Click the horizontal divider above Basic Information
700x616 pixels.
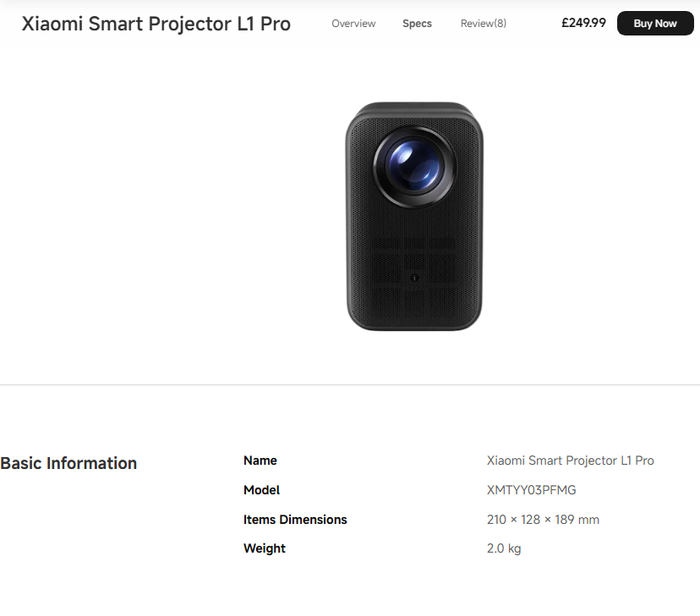point(350,384)
